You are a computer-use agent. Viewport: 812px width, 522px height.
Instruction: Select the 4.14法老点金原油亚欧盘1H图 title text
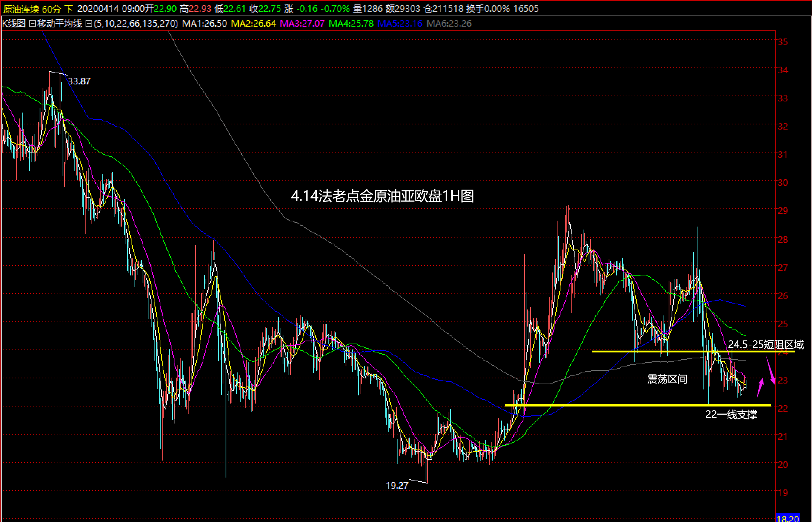[x=382, y=196]
